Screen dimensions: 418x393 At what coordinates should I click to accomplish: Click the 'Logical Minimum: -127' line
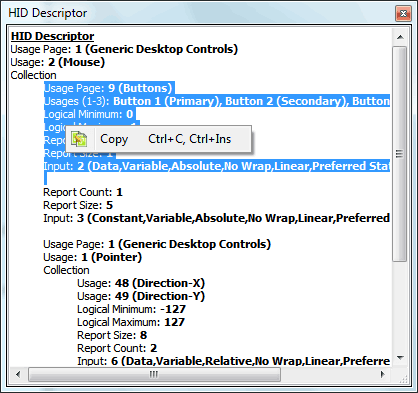point(131,309)
